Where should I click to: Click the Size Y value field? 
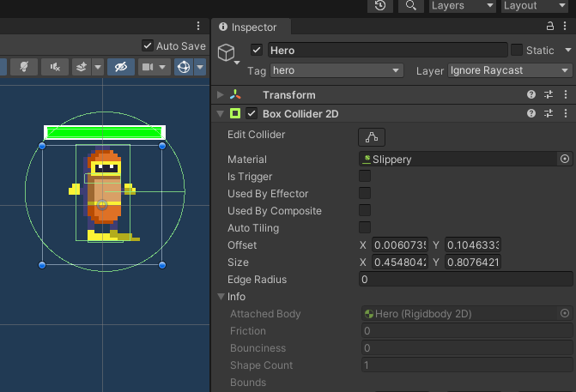473,262
